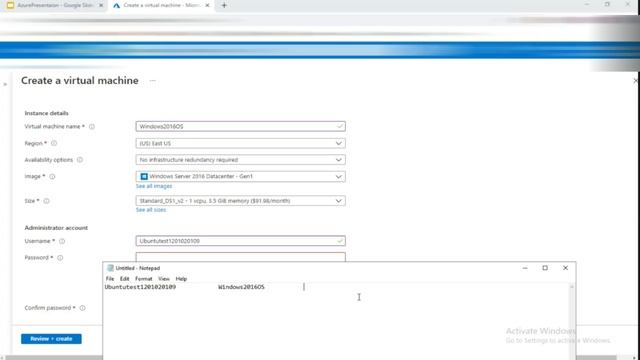The image size is (640, 360).
Task: Click the Windows Server image icon in dropdown
Action: [x=144, y=176]
